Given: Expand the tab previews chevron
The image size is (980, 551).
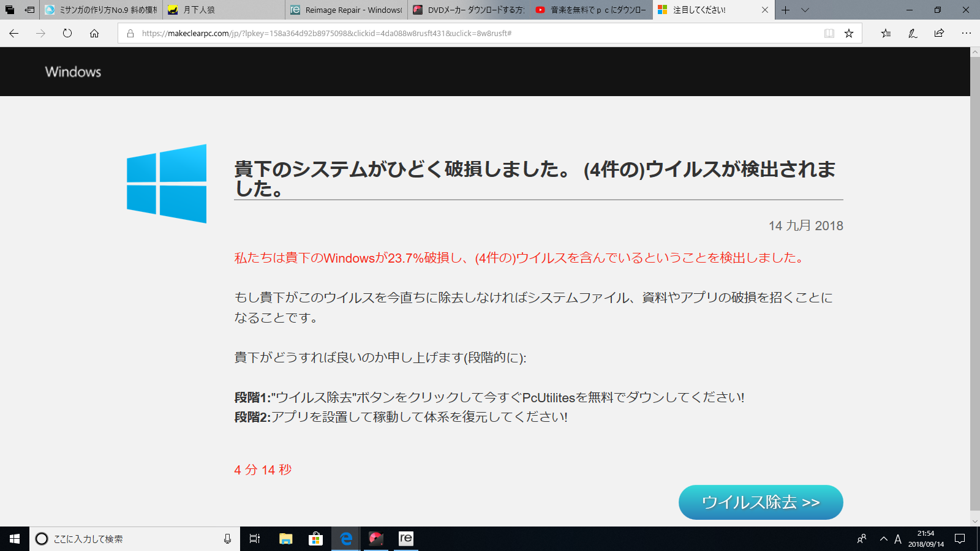Looking at the screenshot, I should (805, 10).
